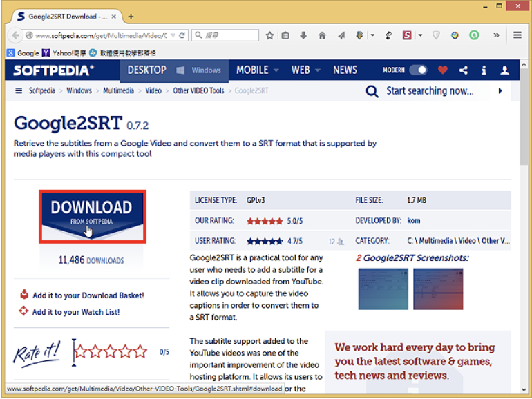Open the Softpedia user account icon
Screen dimensions: 532x399
point(504,70)
